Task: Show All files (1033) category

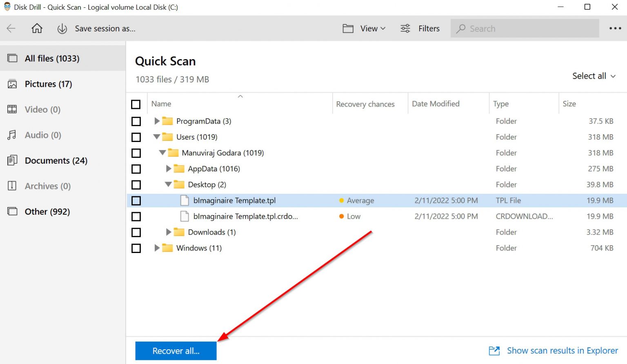Action: coord(63,58)
